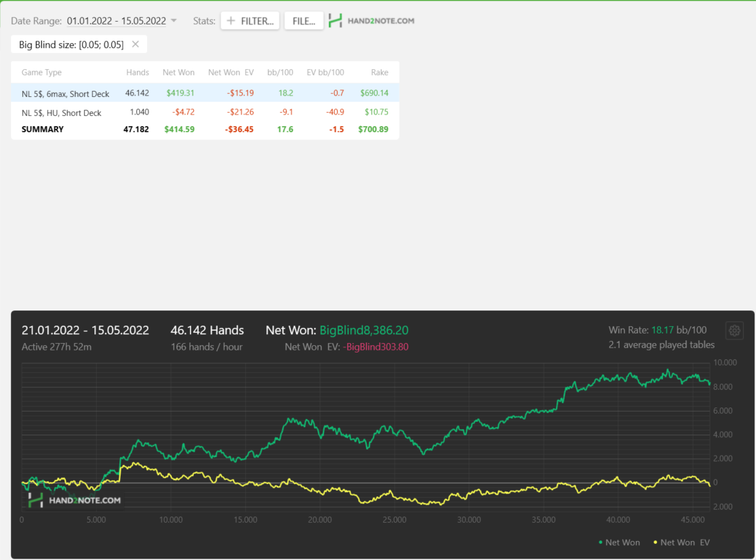Select the NL 5$, HU, Short Deck row

tap(205, 112)
